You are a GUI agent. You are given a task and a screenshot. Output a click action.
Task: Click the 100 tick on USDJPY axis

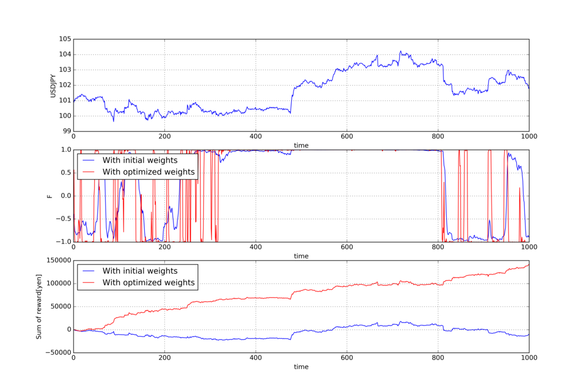(65, 116)
